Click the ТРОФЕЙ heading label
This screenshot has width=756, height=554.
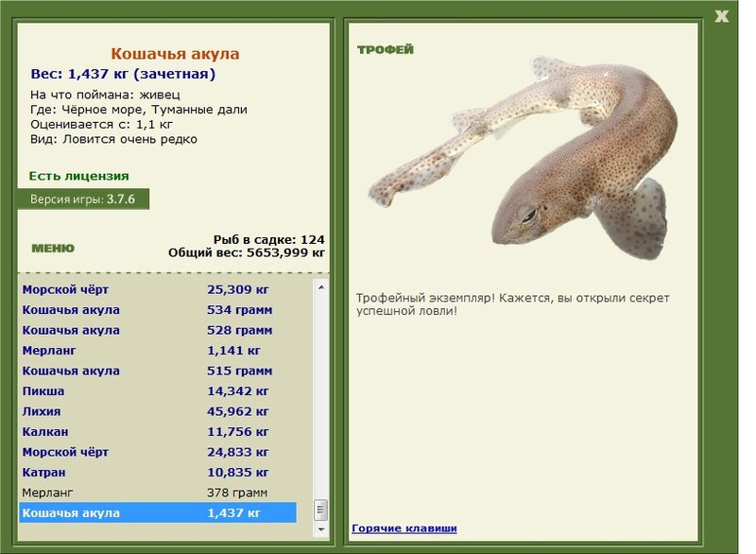pyautogui.click(x=386, y=49)
